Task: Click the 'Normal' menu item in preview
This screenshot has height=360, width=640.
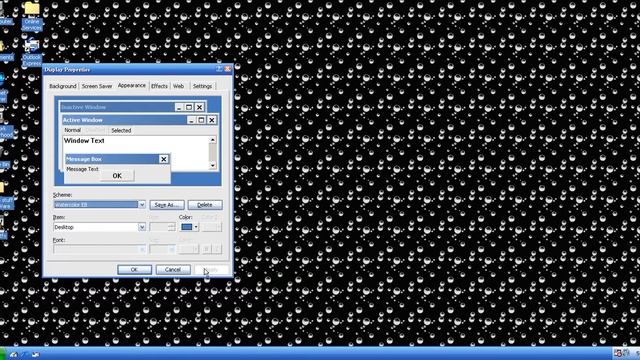Action: 73,130
